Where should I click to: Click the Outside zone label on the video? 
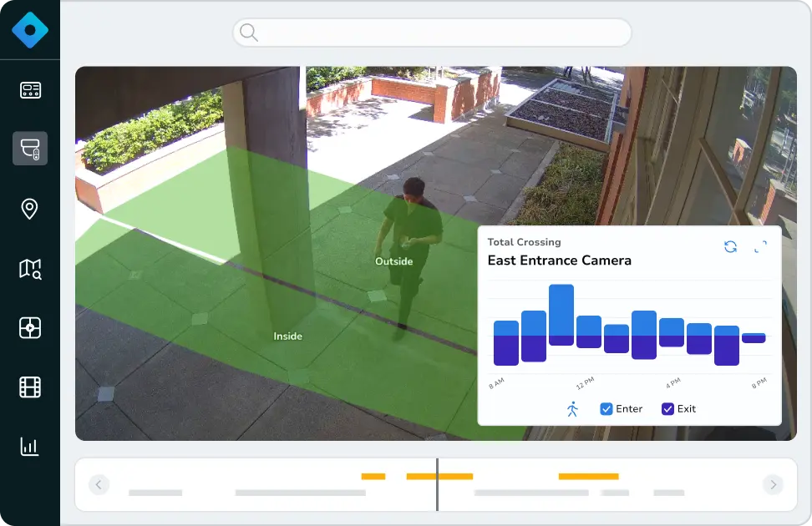393,260
